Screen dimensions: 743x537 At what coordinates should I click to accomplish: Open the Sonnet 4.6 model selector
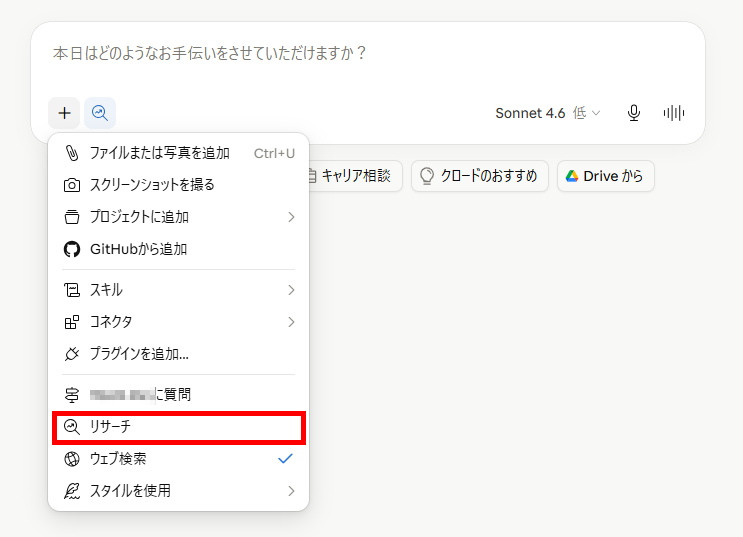point(548,113)
